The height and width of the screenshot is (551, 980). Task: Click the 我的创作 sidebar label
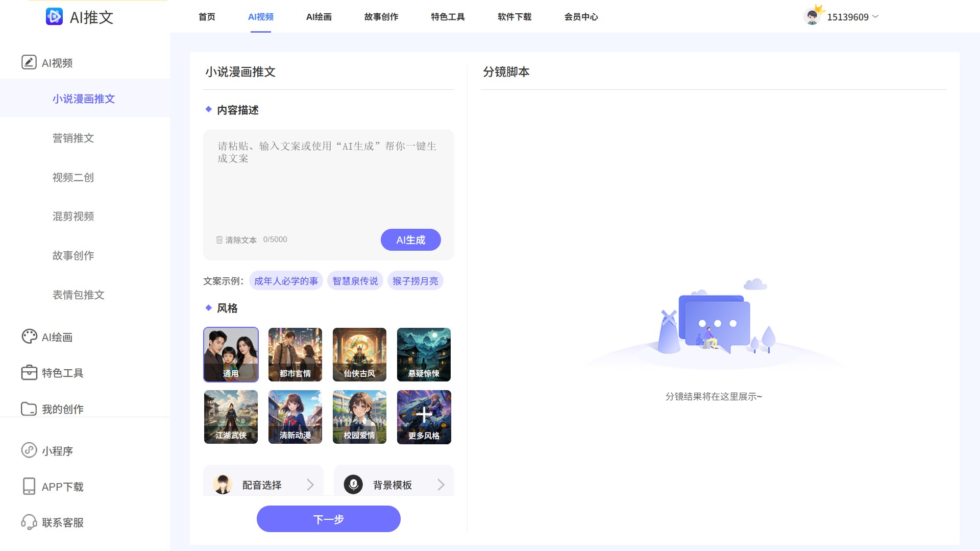(x=63, y=409)
